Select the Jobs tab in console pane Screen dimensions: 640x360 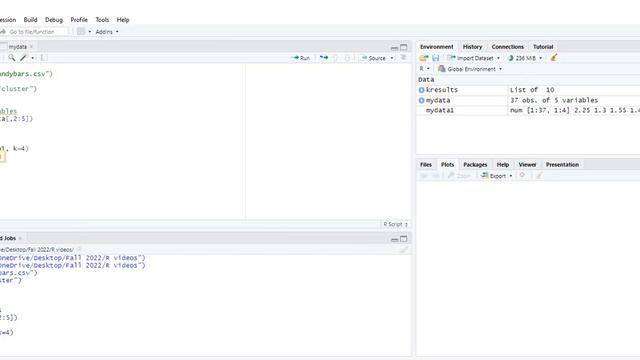(x=9, y=238)
